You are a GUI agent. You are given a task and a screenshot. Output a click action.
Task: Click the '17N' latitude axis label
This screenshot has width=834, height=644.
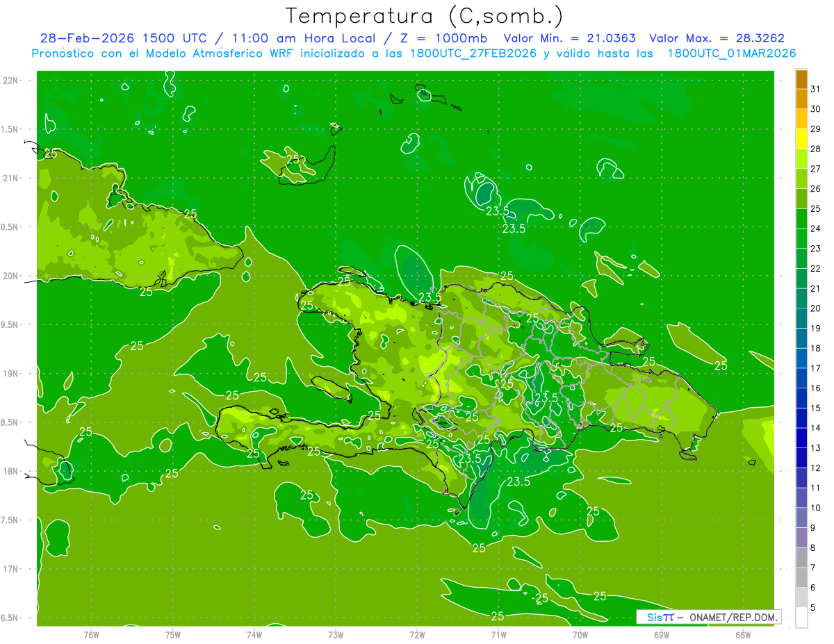click(x=12, y=569)
